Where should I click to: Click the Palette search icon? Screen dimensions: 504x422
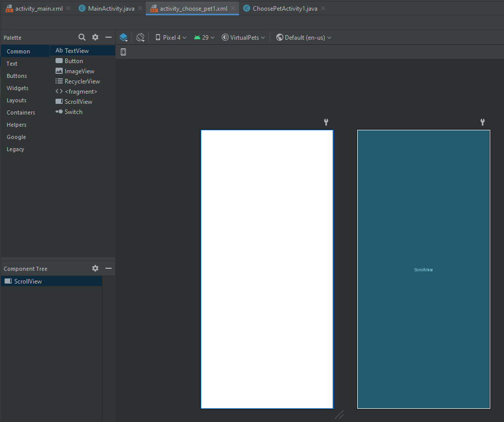click(x=82, y=37)
